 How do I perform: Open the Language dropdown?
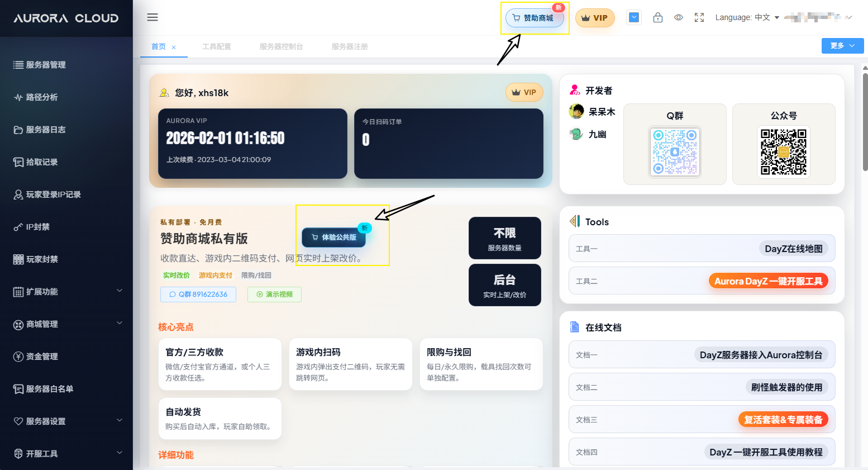point(747,17)
